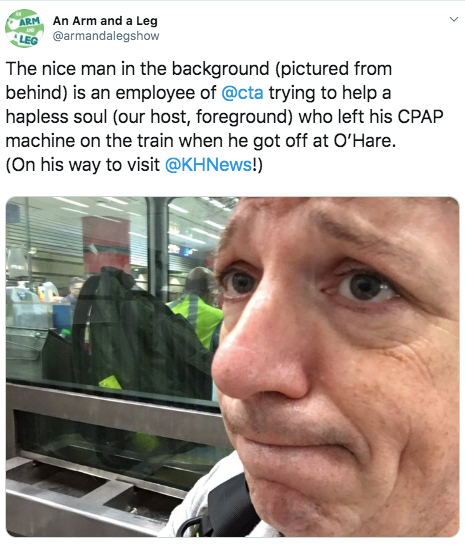
Task: Open the An Arm and a Leg profile name
Action: pyautogui.click(x=105, y=21)
